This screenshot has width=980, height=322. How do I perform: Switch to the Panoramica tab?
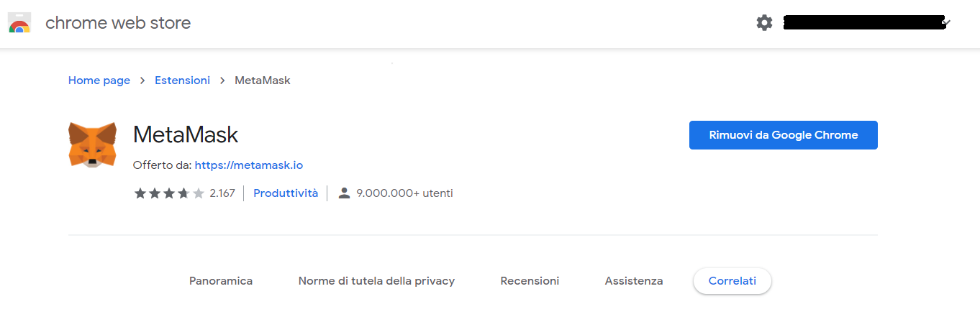click(221, 281)
